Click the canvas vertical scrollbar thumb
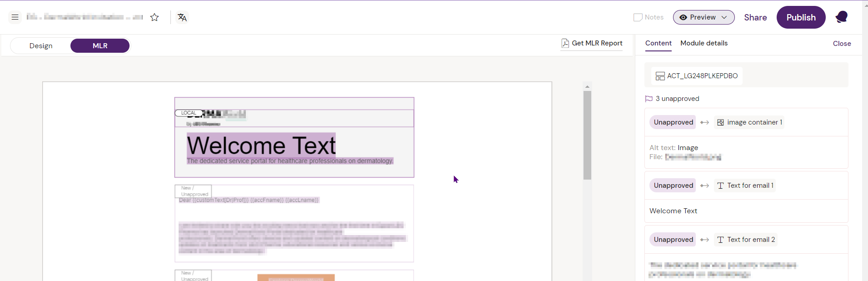The image size is (868, 281). tap(587, 135)
